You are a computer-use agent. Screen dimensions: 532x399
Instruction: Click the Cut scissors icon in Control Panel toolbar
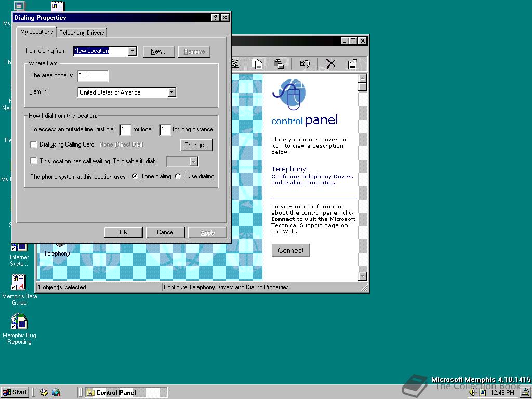click(235, 64)
